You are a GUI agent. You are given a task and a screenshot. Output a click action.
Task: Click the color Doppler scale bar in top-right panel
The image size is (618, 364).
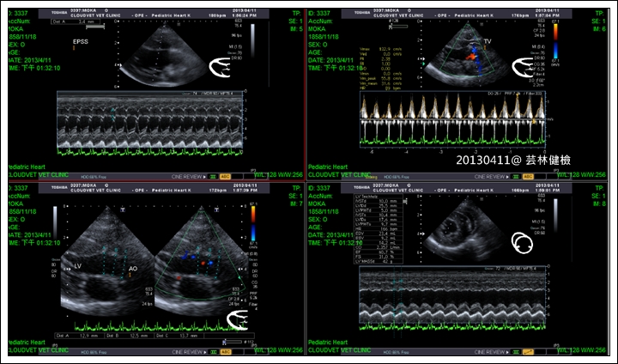554,39
